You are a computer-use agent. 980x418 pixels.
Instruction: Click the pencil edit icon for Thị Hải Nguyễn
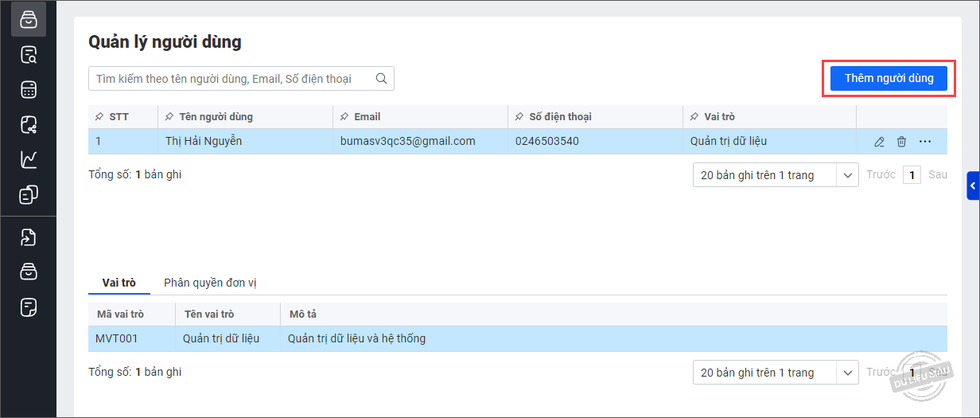[879, 142]
